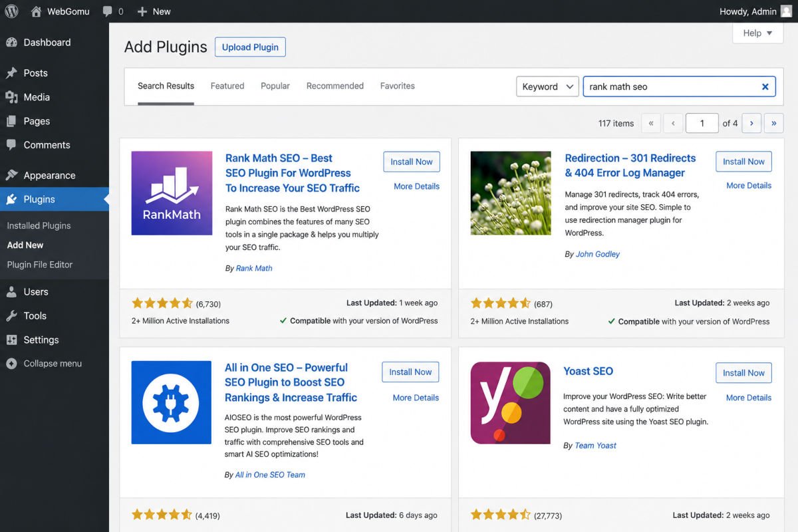Open All in One SEO title link
This screenshot has width=798, height=532.
(291, 382)
